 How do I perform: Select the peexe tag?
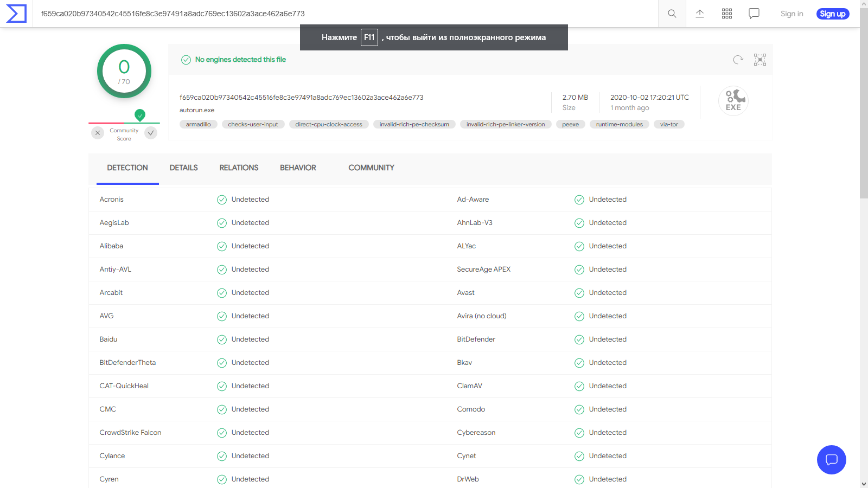pyautogui.click(x=571, y=124)
